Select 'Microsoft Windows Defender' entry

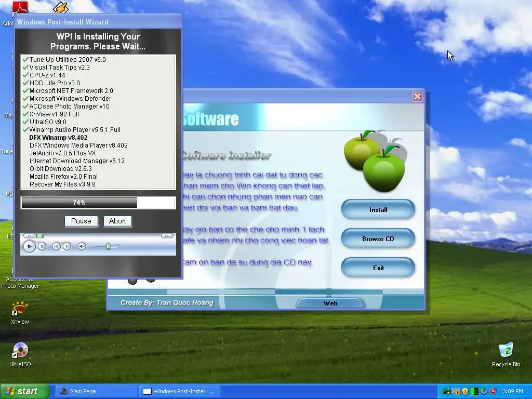click(70, 98)
